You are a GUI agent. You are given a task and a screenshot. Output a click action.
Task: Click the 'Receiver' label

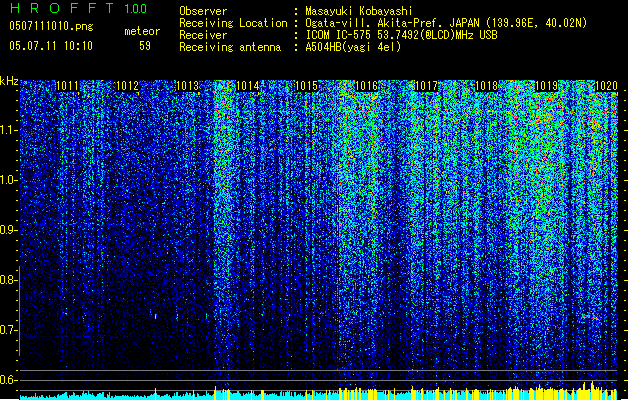click(x=203, y=35)
